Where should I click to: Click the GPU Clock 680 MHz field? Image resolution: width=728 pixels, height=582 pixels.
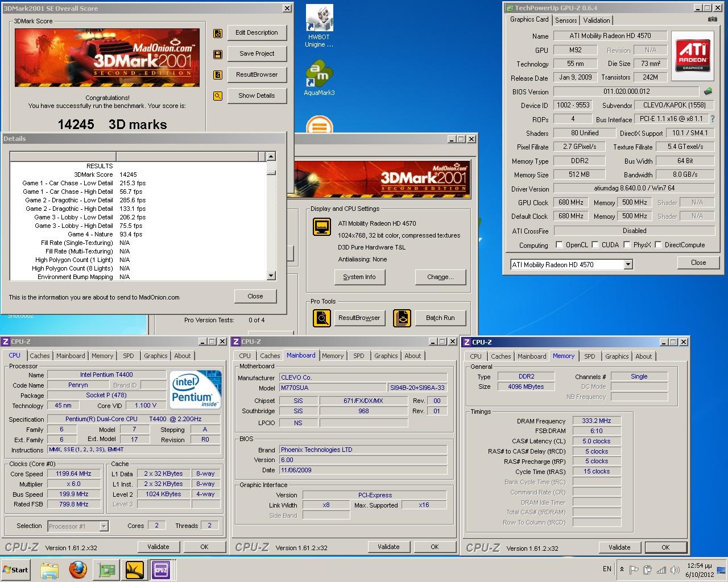[x=571, y=202]
